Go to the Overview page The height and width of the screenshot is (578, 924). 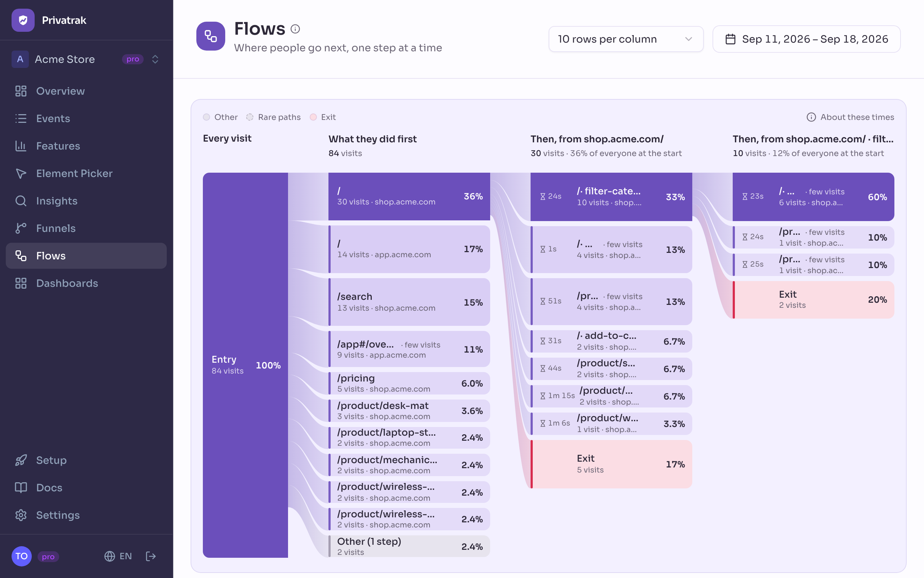point(86,91)
